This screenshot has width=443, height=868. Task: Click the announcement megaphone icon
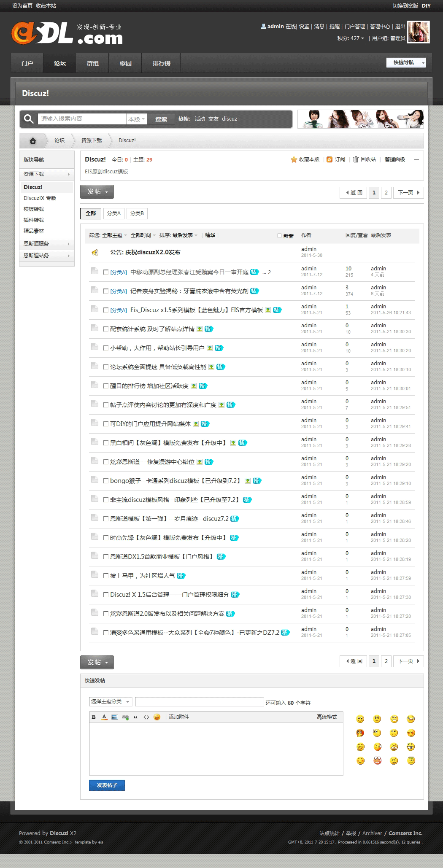[x=95, y=253]
